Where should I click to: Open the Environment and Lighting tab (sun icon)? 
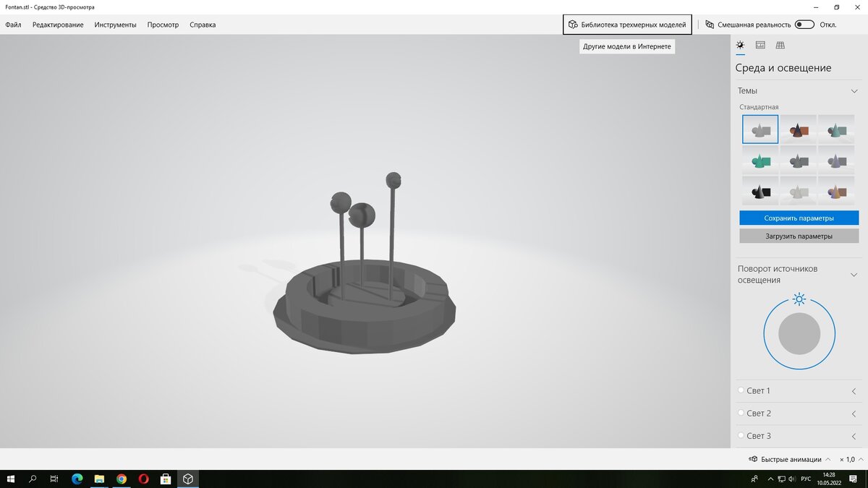(x=740, y=45)
